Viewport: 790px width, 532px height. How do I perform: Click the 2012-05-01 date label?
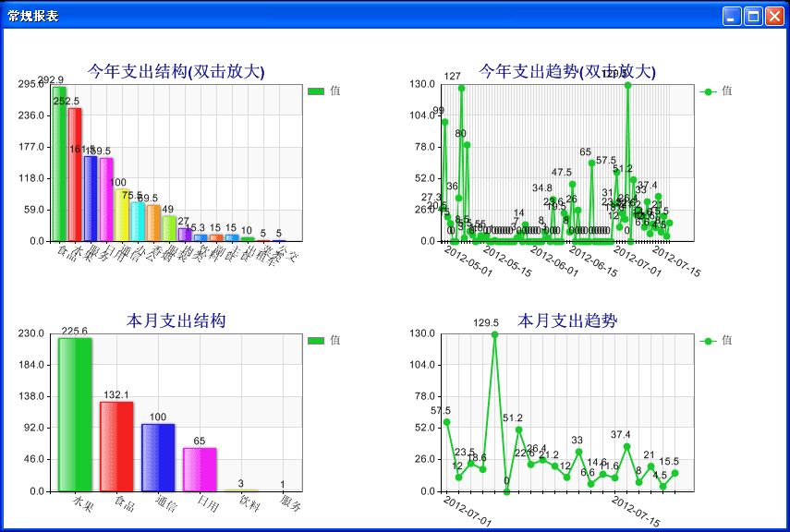[x=468, y=261]
